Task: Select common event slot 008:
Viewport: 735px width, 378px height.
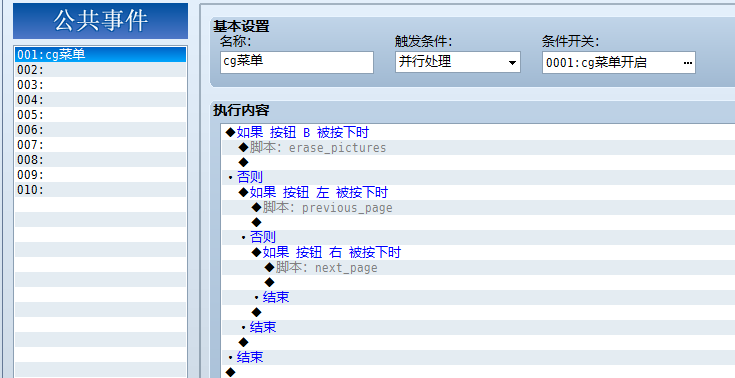Action: [100, 159]
